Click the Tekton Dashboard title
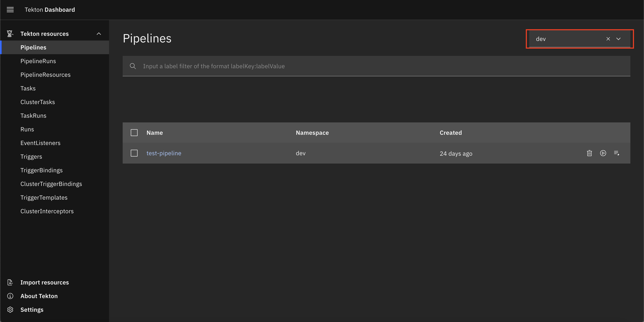 (50, 10)
